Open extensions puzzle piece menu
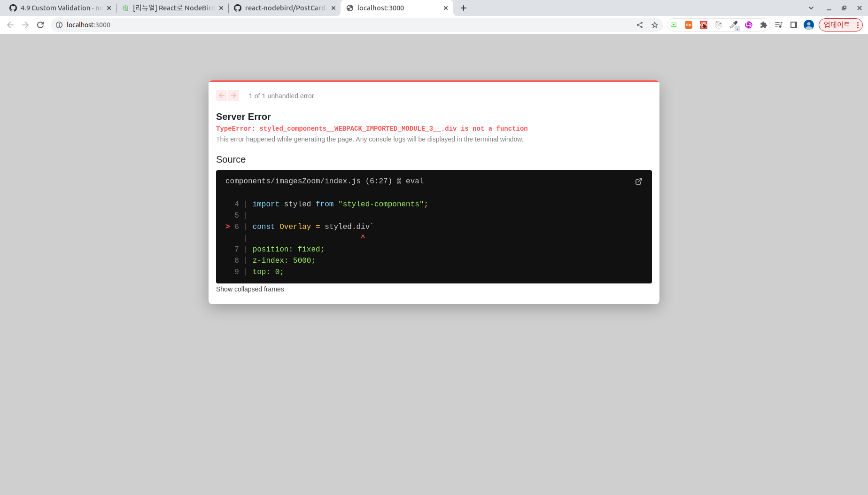The height and width of the screenshot is (495, 868). click(x=764, y=25)
